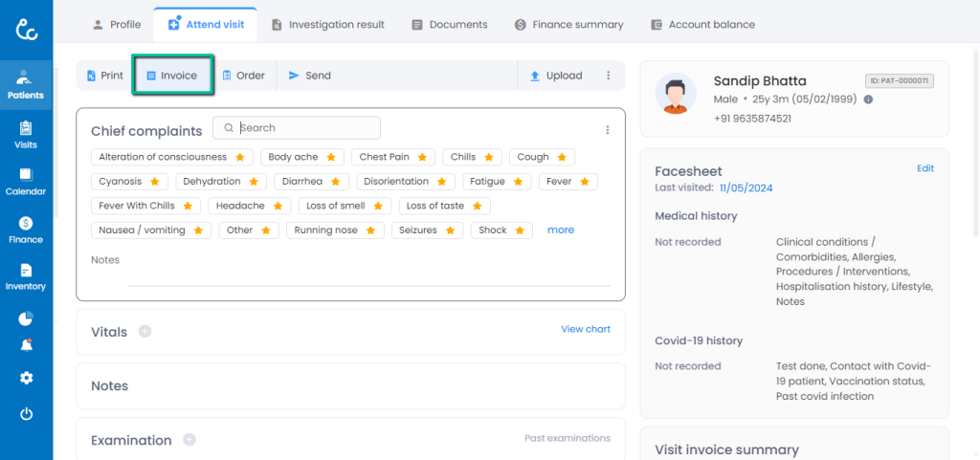Toggle the star on Fever complaint
Viewport: 980px width, 460px height.
[x=584, y=181]
